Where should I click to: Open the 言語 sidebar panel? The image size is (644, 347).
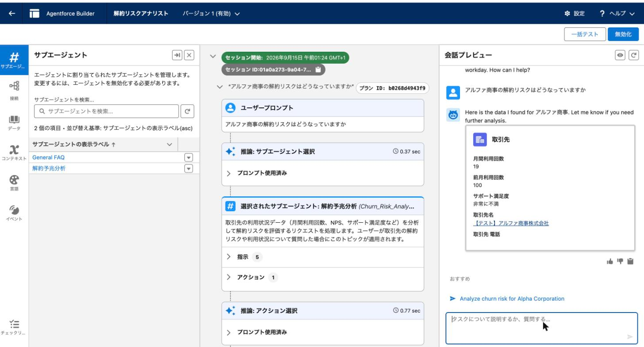tap(14, 183)
